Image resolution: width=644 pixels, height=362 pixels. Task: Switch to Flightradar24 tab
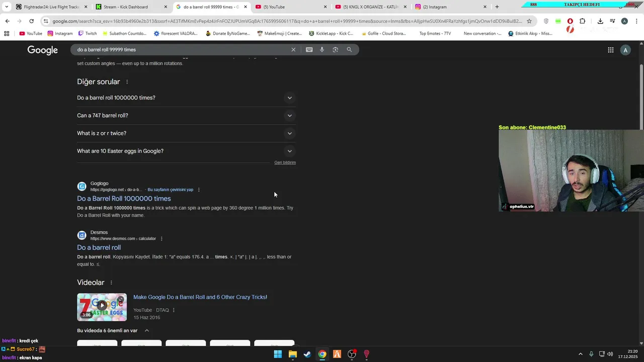tap(51, 7)
